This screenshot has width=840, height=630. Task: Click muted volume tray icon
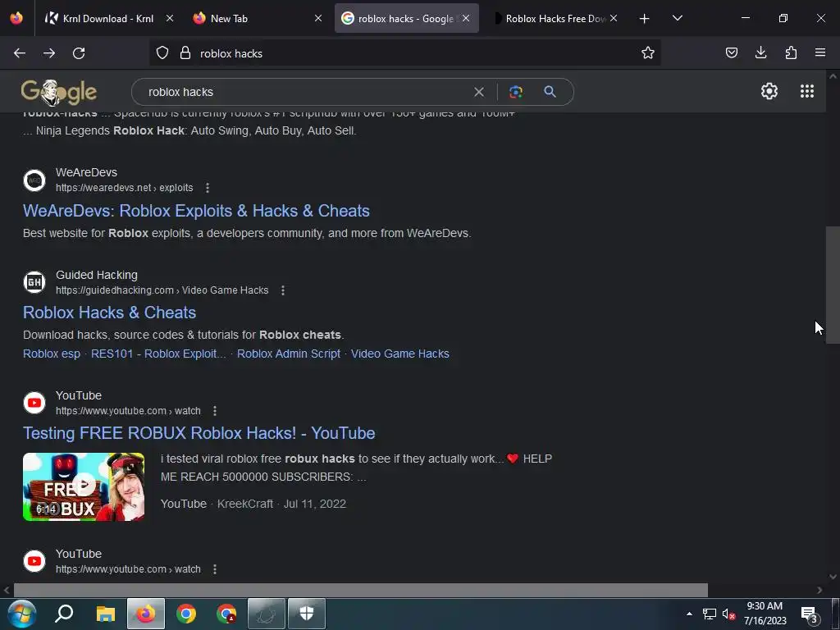point(728,614)
